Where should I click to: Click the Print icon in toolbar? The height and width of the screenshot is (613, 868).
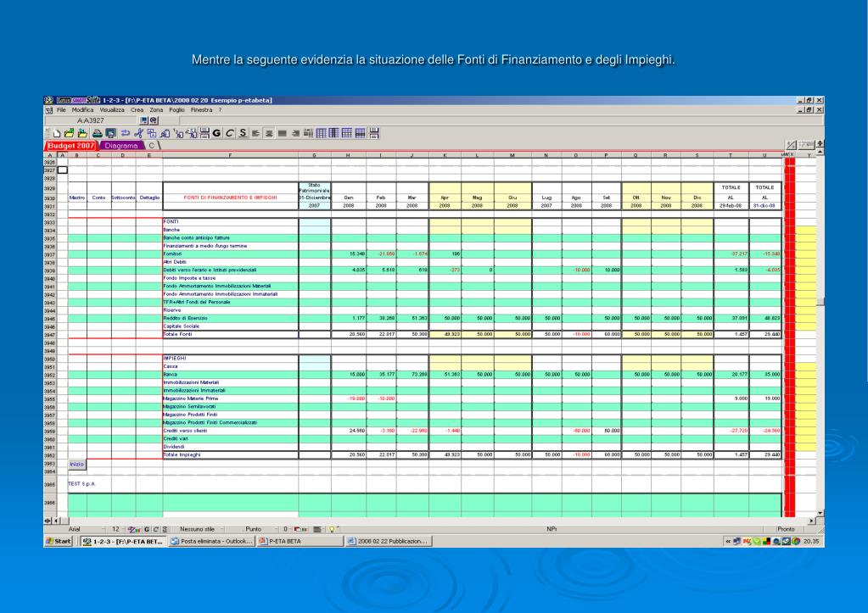pos(98,133)
